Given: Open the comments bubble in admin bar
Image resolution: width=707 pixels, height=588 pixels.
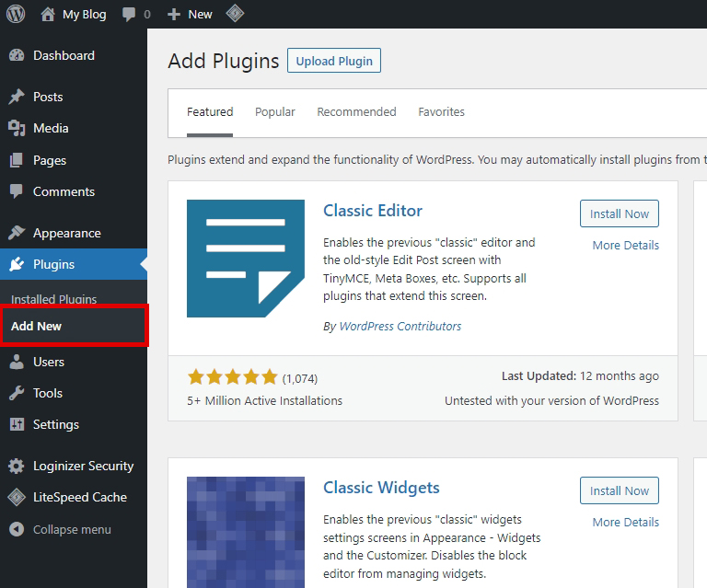Looking at the screenshot, I should tap(129, 14).
